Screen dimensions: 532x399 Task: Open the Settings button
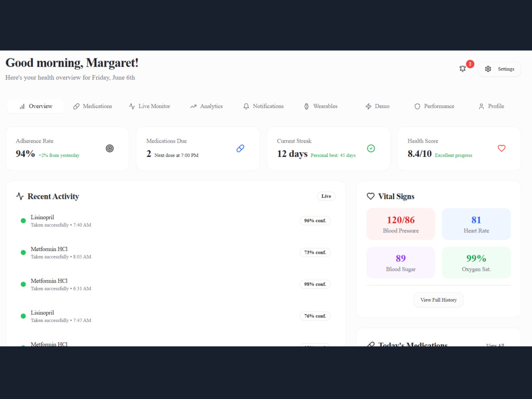click(500, 69)
